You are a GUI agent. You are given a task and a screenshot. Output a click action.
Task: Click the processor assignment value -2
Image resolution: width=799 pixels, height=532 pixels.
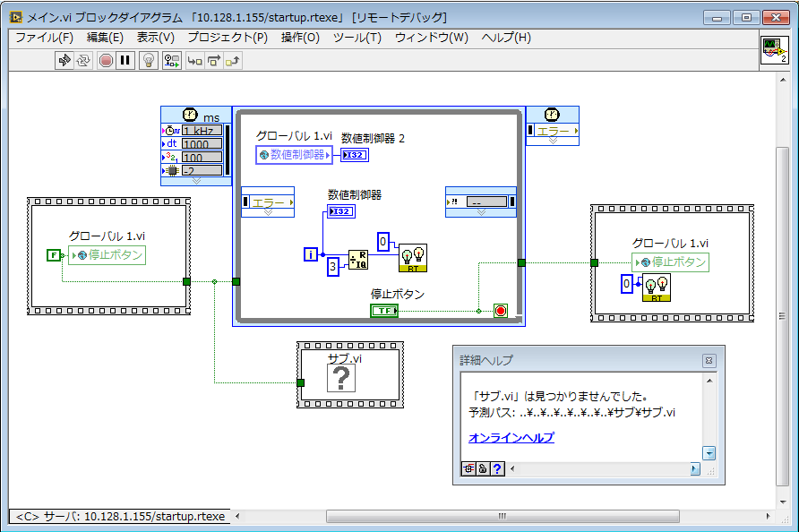(202, 170)
